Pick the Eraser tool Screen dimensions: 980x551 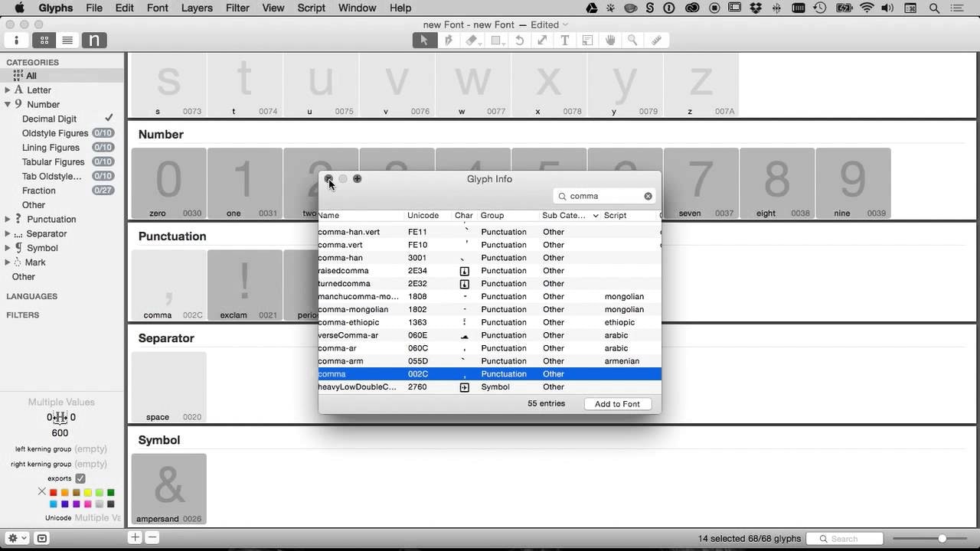tap(472, 41)
